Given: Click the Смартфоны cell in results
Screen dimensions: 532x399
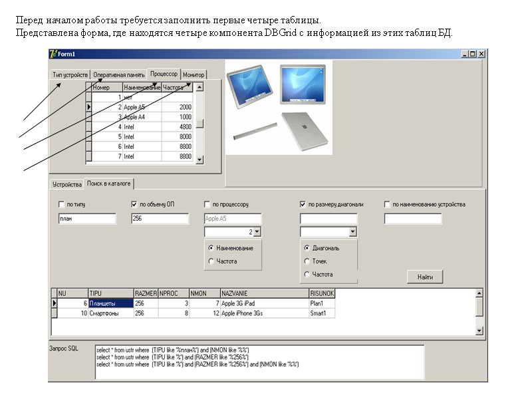Looking at the screenshot, I should pyautogui.click(x=111, y=313).
